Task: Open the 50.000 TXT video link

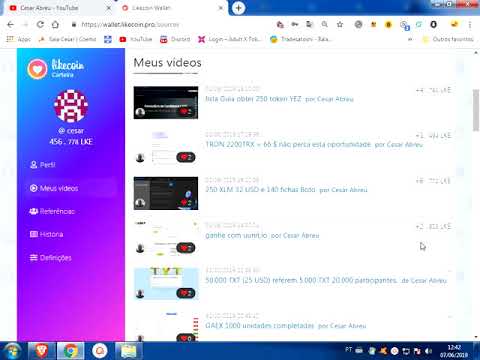Action: pyautogui.click(x=326, y=280)
